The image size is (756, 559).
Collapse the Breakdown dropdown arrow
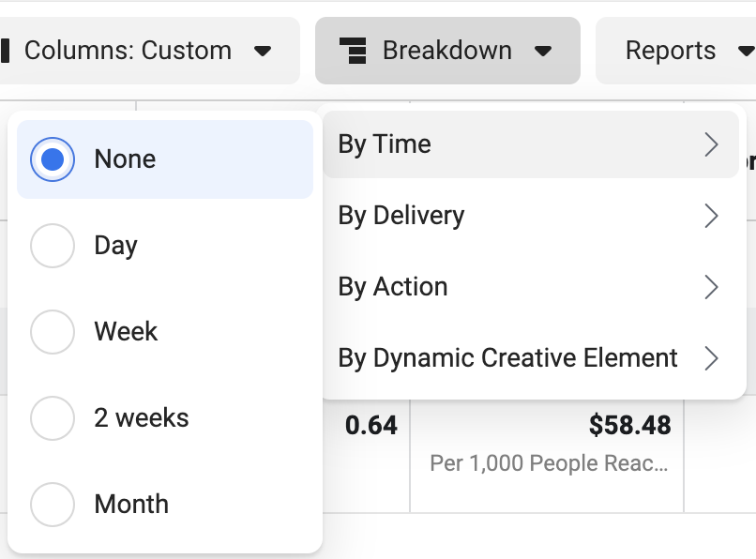coord(543,51)
